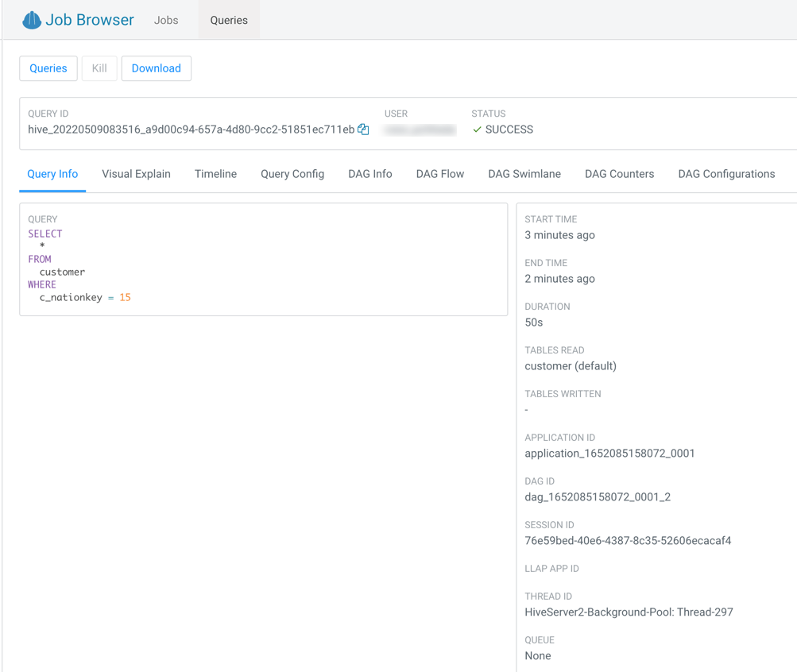The height and width of the screenshot is (672, 797).
Task: Open the DAG Configurations tab
Action: tap(725, 173)
